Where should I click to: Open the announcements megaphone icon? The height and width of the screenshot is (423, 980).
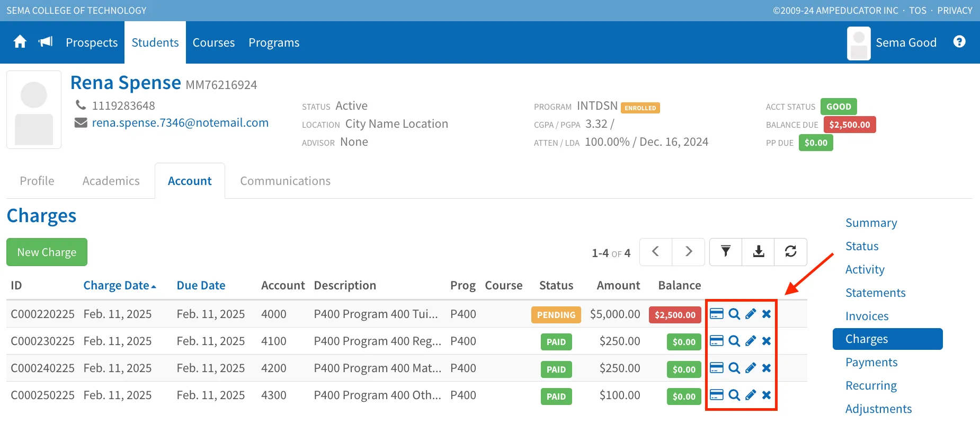[x=46, y=42]
